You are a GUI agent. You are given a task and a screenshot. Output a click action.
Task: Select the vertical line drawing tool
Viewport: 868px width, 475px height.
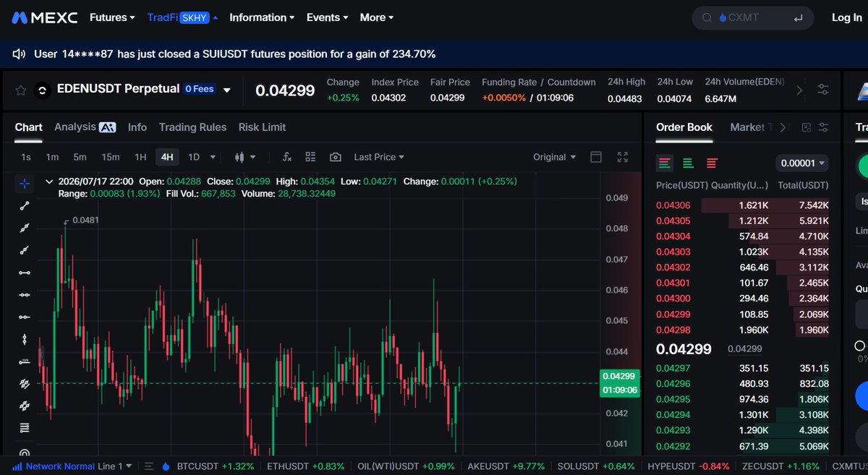[25, 339]
